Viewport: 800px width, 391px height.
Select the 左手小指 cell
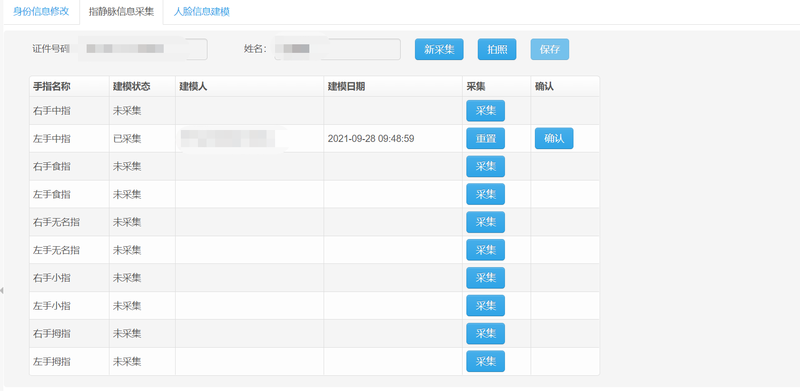click(69, 306)
